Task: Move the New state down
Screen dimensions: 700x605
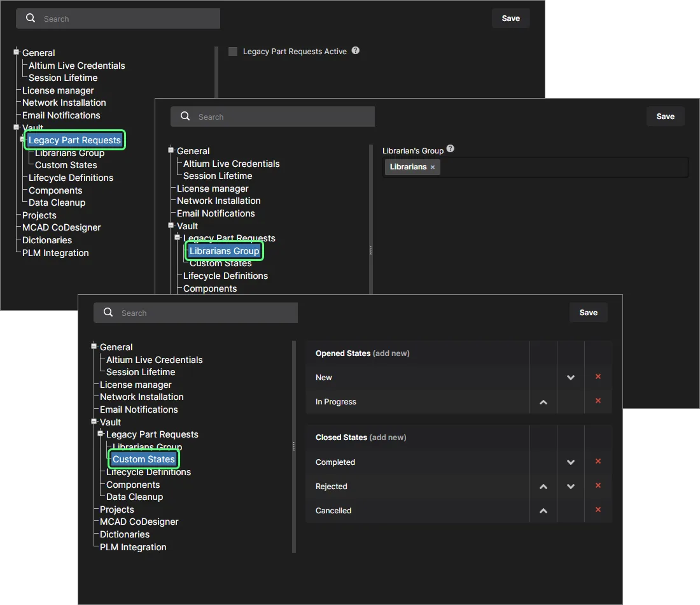Action: coord(571,378)
